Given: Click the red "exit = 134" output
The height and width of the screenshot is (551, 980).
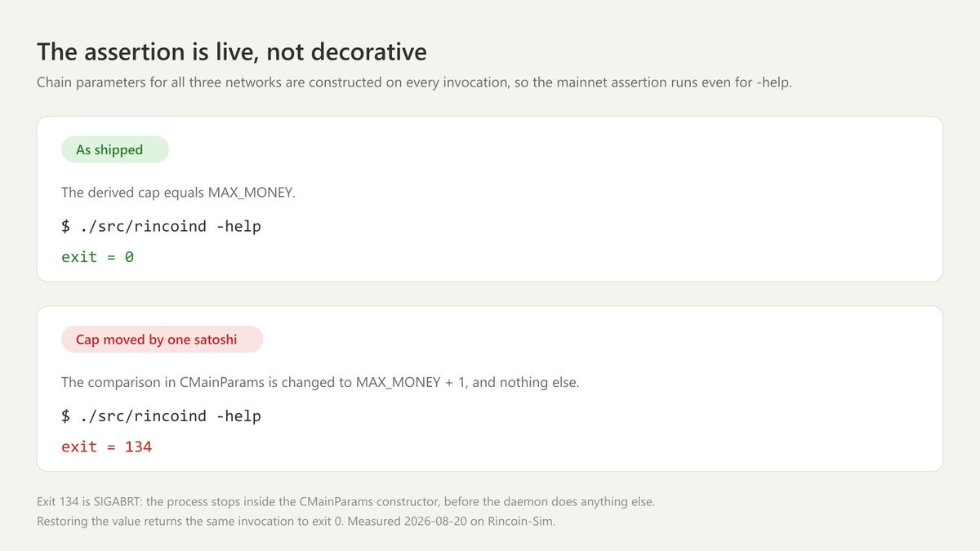Looking at the screenshot, I should point(107,447).
